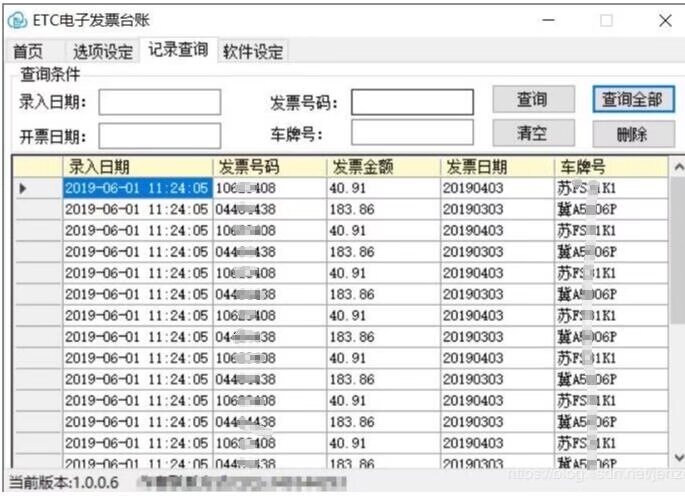Image resolution: width=685 pixels, height=496 pixels.
Task: Click the scrollbar down arrow
Action: tap(677, 461)
